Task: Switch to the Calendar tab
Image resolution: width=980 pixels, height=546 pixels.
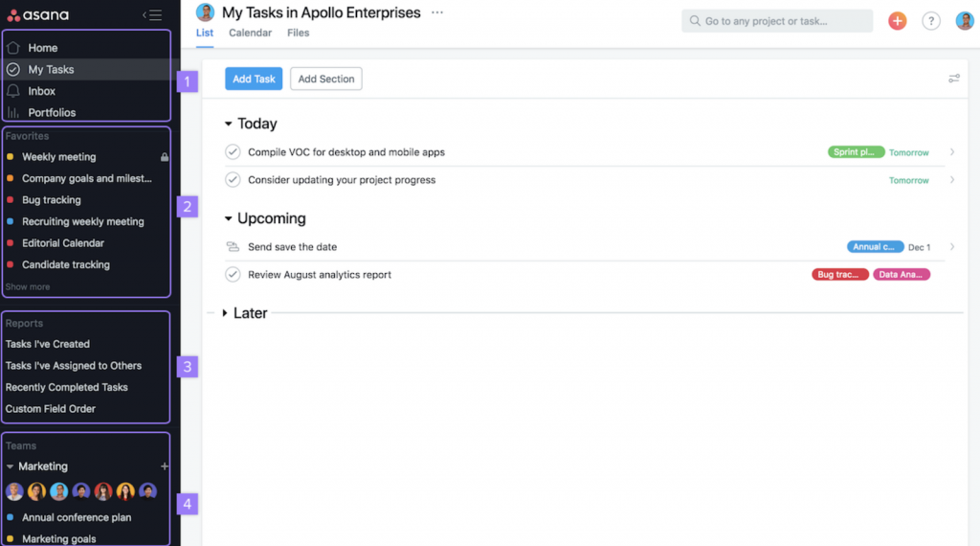Action: 250,33
